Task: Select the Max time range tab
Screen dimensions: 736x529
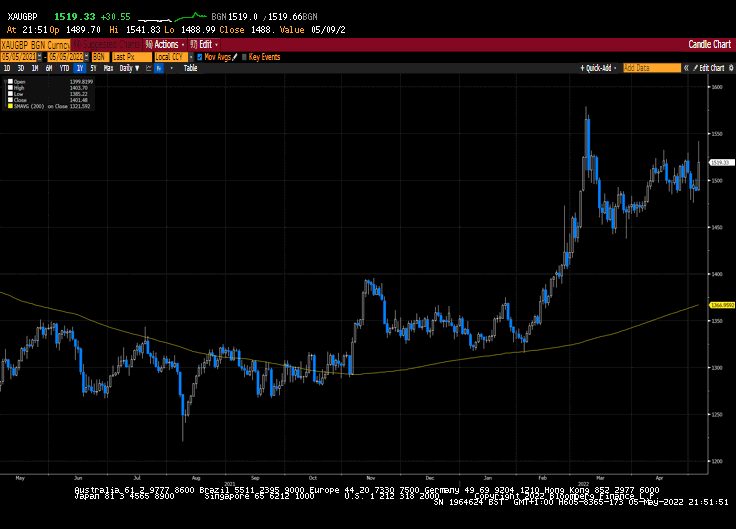Action: (108, 68)
